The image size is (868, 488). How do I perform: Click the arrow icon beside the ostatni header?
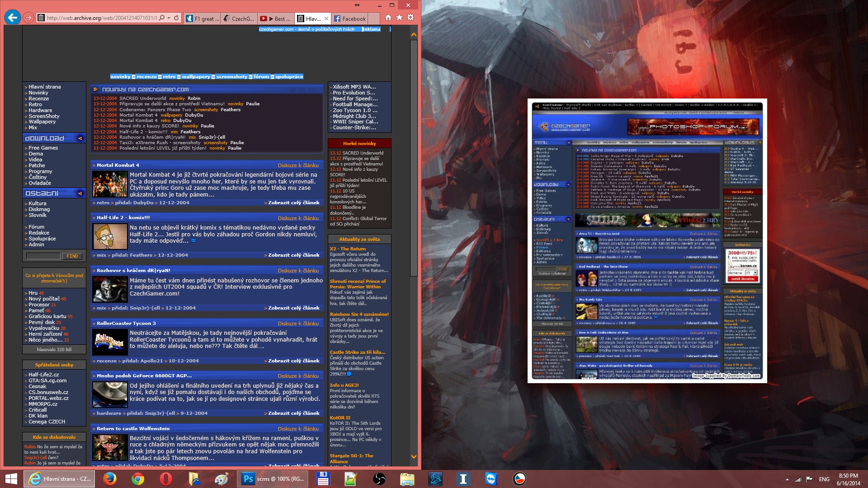80,193
